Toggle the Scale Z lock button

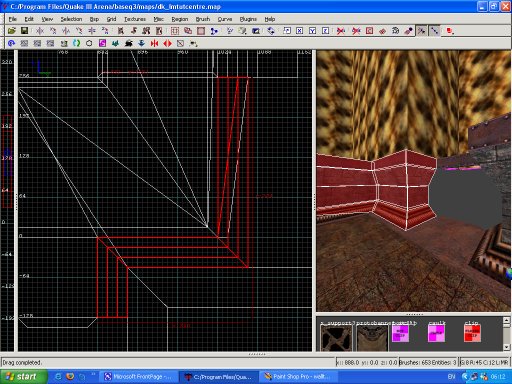325,31
